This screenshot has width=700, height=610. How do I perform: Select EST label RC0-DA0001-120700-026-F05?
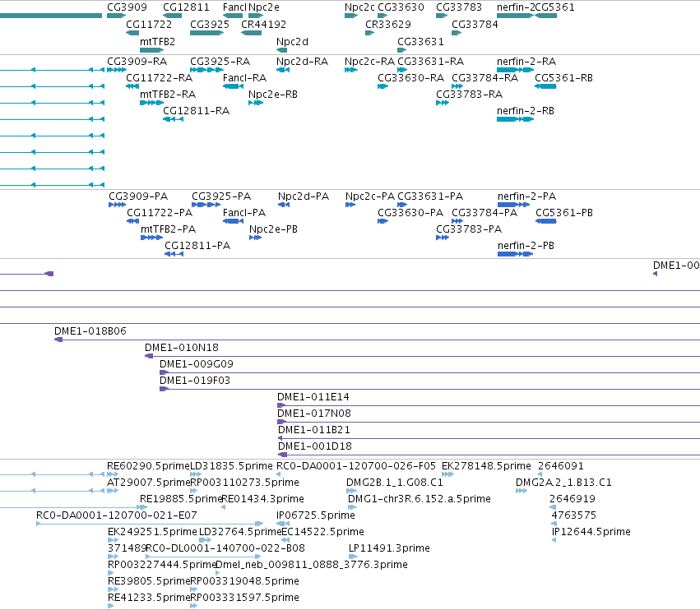pos(356,466)
